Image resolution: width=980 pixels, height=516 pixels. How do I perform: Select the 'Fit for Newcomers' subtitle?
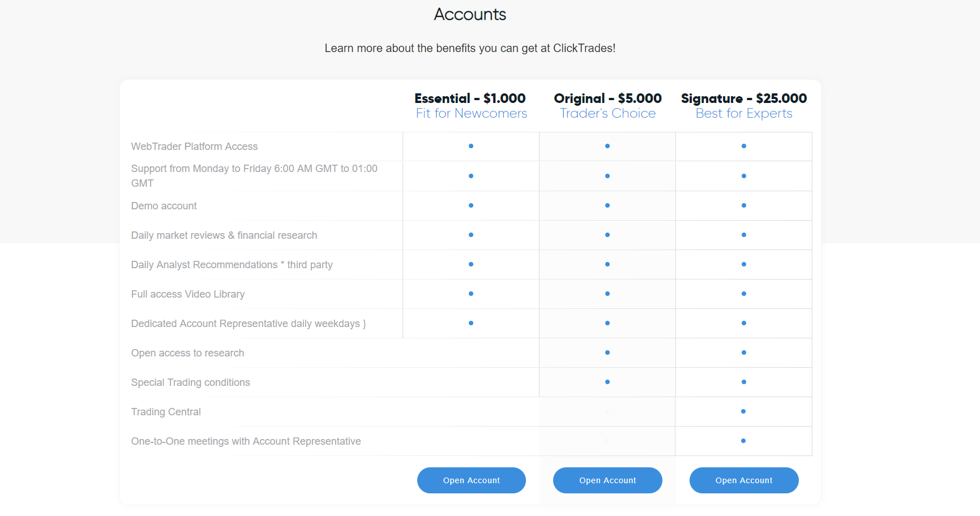(x=471, y=113)
